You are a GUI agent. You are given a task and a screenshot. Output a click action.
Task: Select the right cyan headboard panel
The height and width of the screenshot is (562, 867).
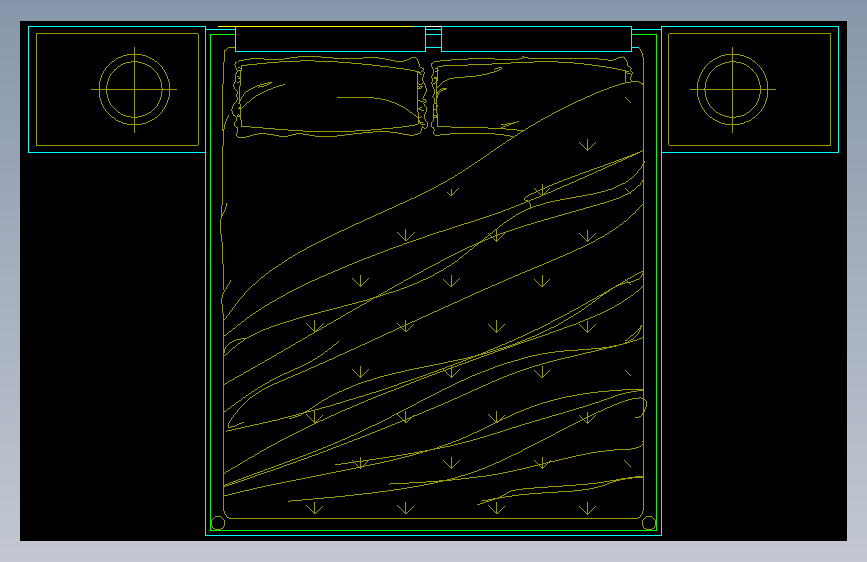pyautogui.click(x=536, y=39)
